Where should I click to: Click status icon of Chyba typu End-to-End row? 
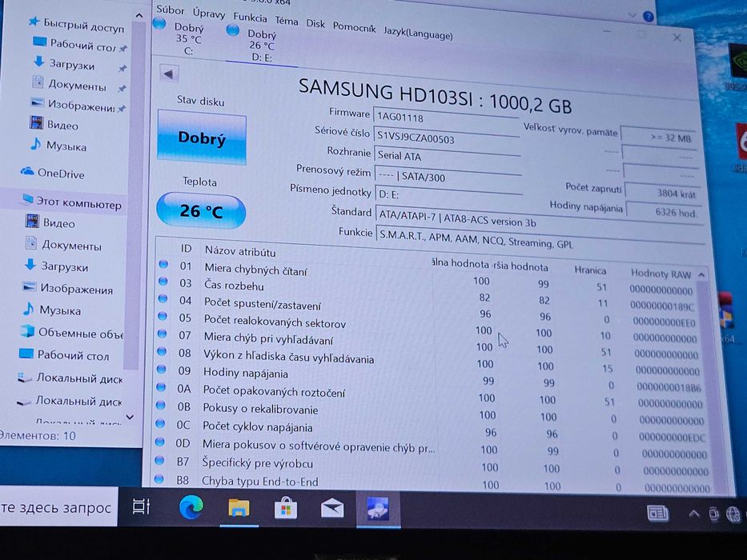coord(159,478)
